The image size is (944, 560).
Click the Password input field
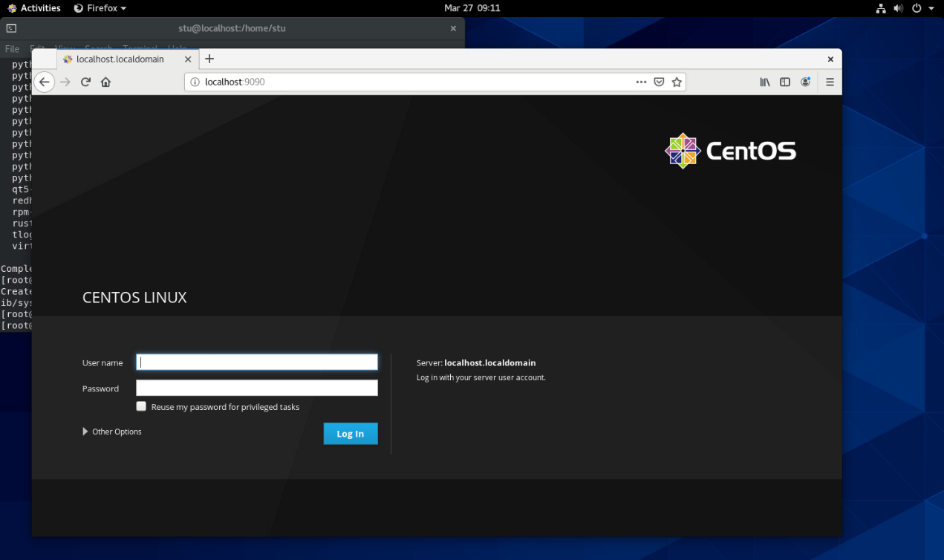[x=257, y=388]
